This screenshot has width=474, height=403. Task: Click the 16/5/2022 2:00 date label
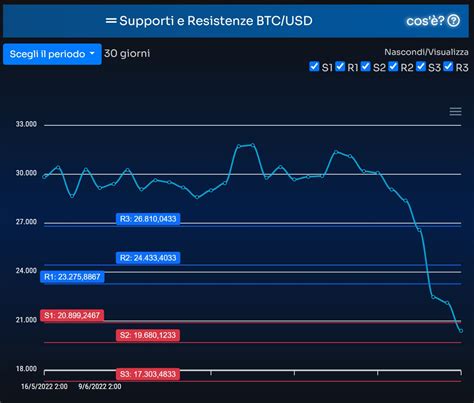pos(44,386)
